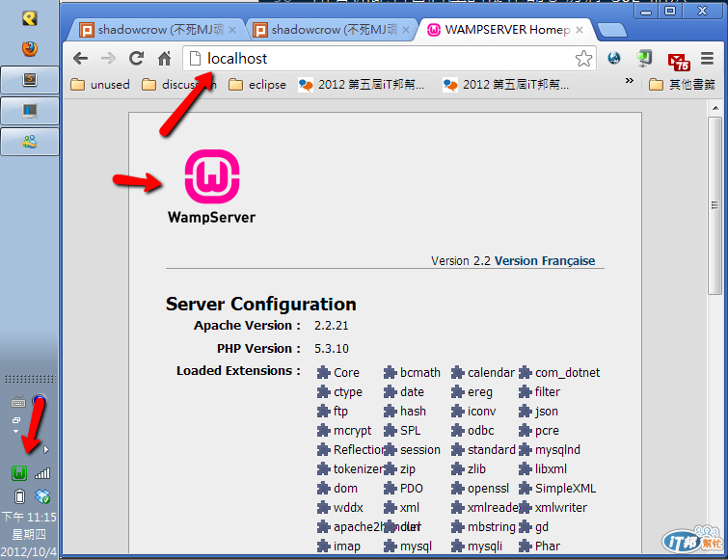The image size is (728, 560).
Task: Open the browser home page button
Action: tap(164, 59)
